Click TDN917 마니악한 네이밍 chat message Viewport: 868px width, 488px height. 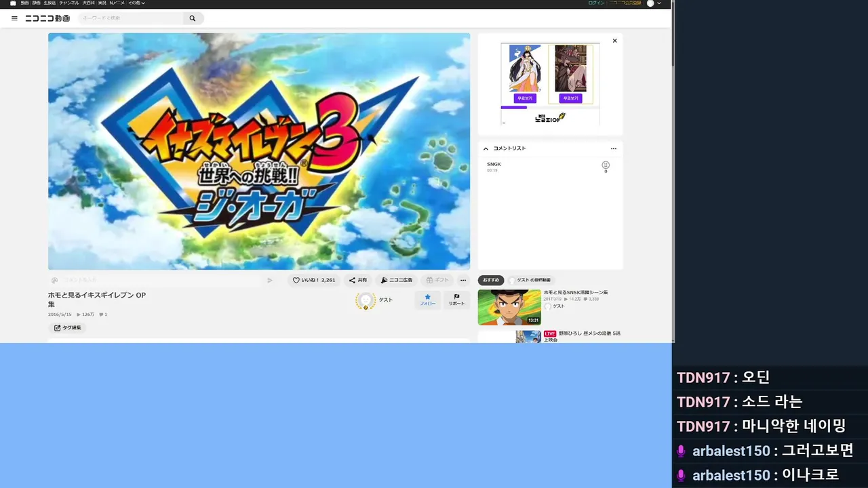pyautogui.click(x=762, y=426)
